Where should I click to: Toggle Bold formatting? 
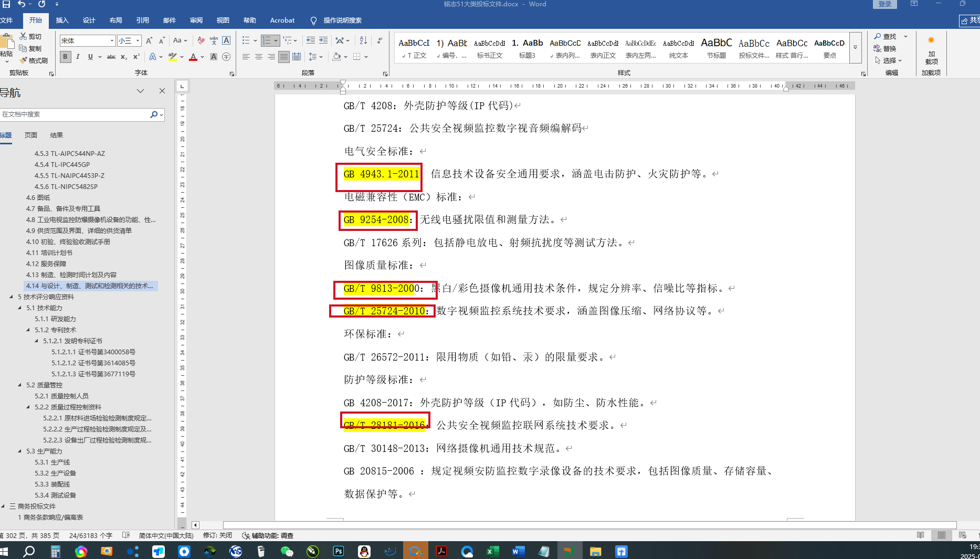65,57
